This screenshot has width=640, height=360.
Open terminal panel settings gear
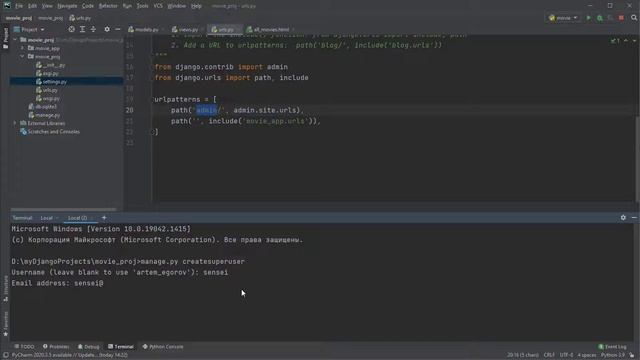pos(623,218)
